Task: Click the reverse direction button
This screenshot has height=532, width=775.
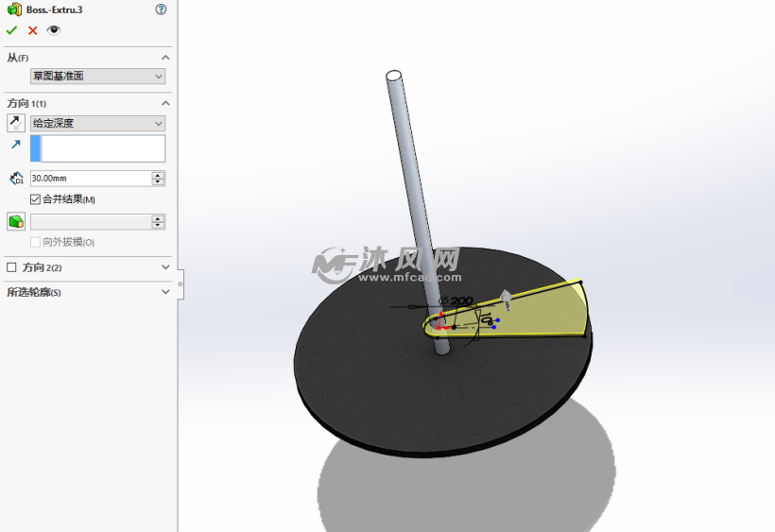Action: click(16, 123)
